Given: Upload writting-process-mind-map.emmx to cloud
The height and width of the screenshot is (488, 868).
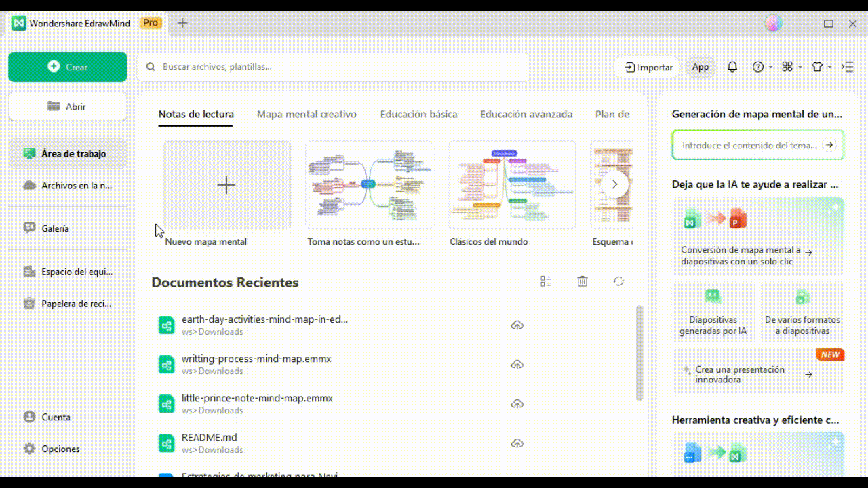Looking at the screenshot, I should [x=517, y=365].
